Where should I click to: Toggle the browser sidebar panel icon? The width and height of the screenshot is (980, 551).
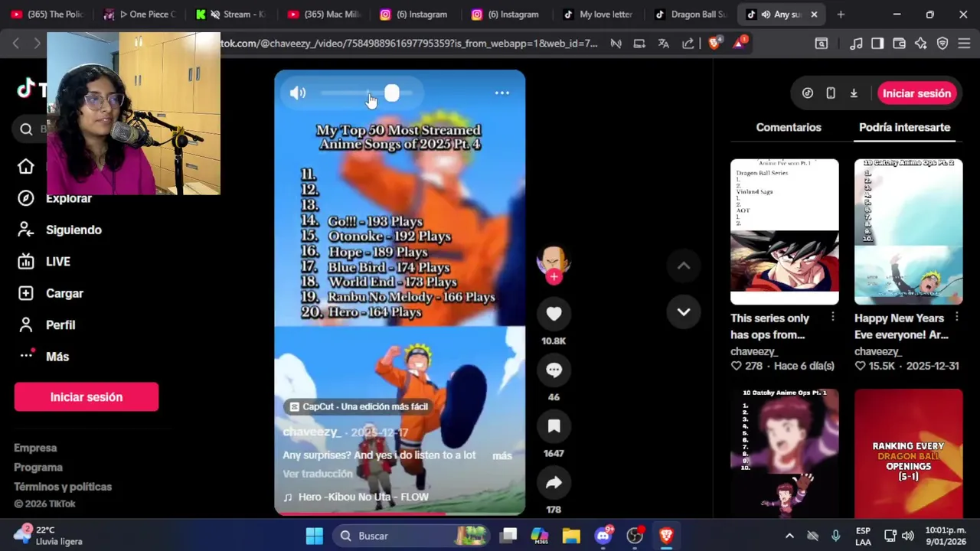[x=877, y=44]
